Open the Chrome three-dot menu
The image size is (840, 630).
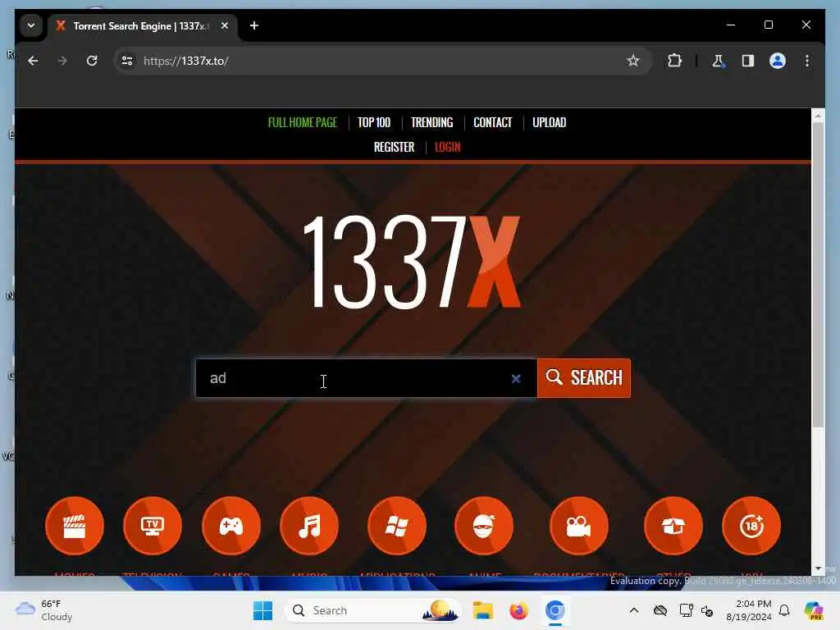807,61
